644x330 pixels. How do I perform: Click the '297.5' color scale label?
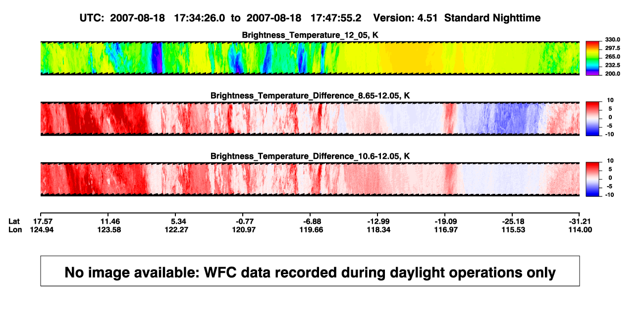[x=612, y=48]
